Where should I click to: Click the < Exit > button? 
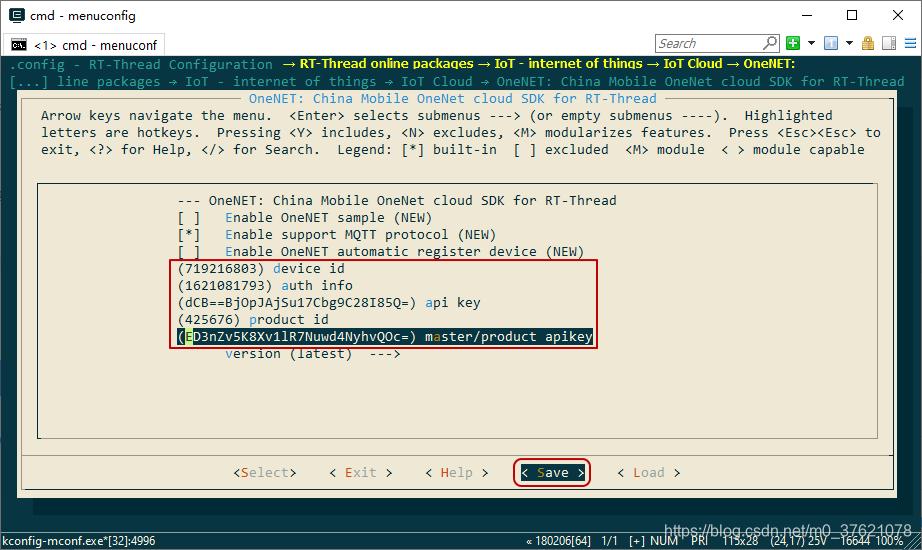(x=360, y=473)
